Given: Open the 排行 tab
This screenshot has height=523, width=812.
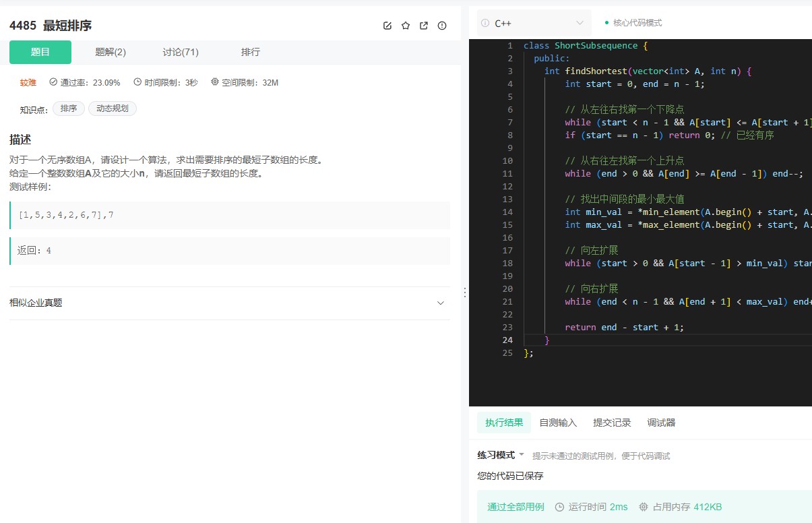Looking at the screenshot, I should pyautogui.click(x=251, y=52).
